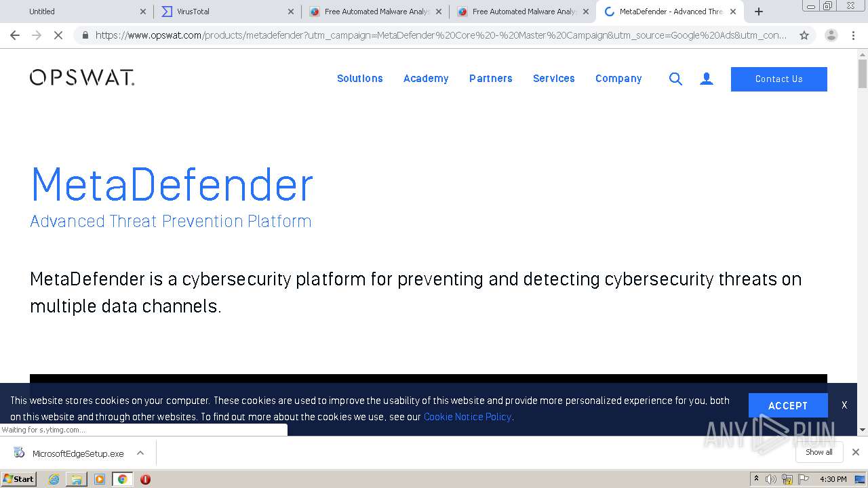Open the Chrome three-dot menu
The height and width of the screenshot is (488, 868).
coord(853,35)
